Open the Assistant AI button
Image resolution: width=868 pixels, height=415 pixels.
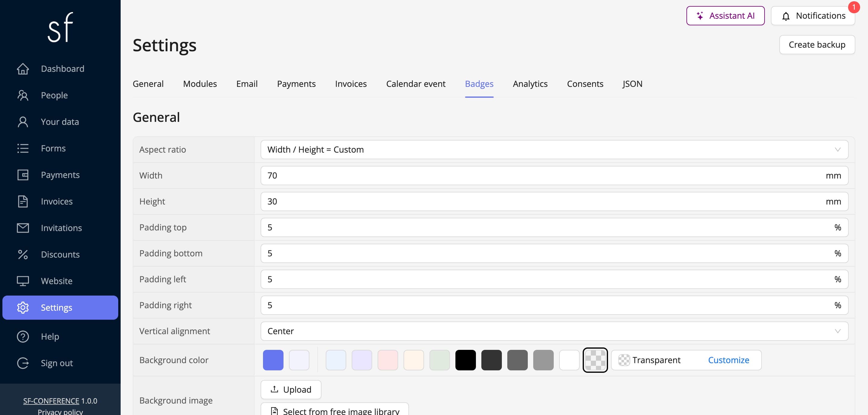click(x=725, y=15)
